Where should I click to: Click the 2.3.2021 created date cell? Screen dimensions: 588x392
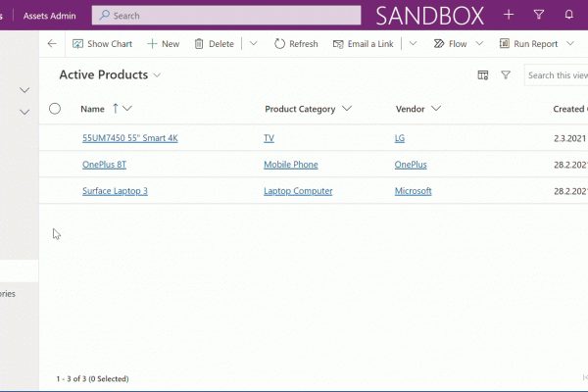569,138
